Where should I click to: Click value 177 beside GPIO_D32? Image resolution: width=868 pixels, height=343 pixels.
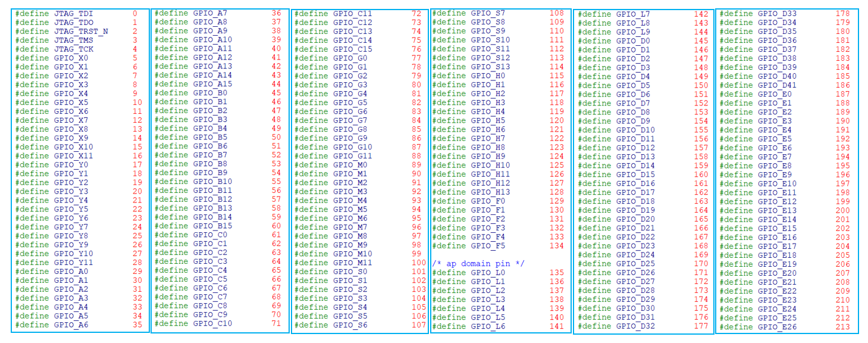701,326
